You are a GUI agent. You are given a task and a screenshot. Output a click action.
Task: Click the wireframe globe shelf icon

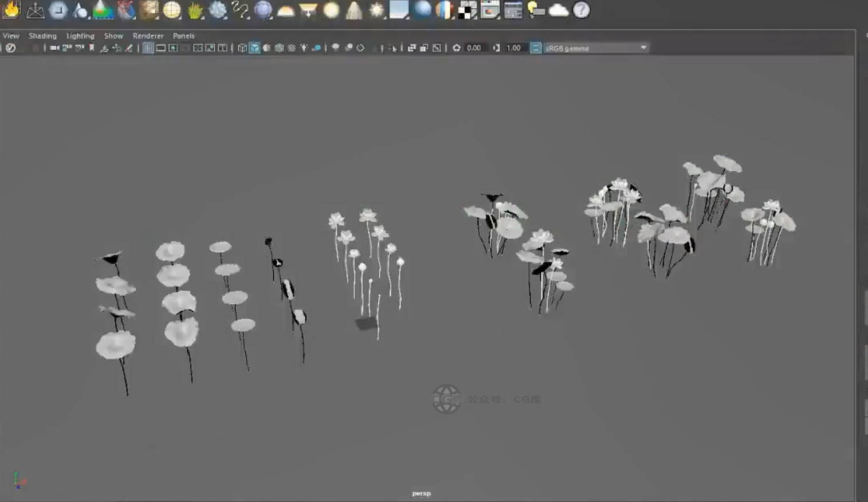coord(172,10)
